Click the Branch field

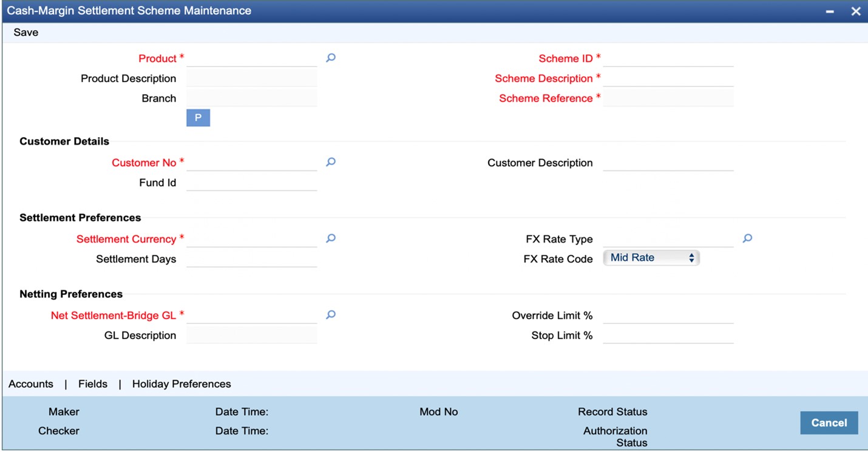click(252, 98)
